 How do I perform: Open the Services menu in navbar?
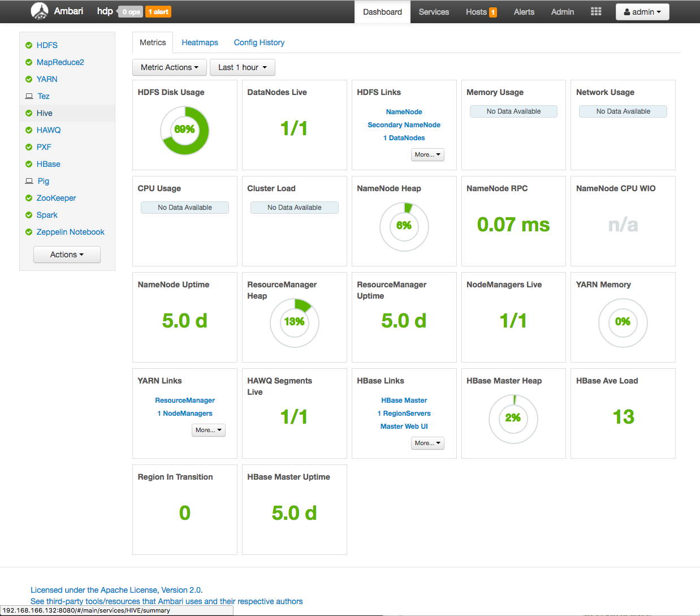(434, 12)
